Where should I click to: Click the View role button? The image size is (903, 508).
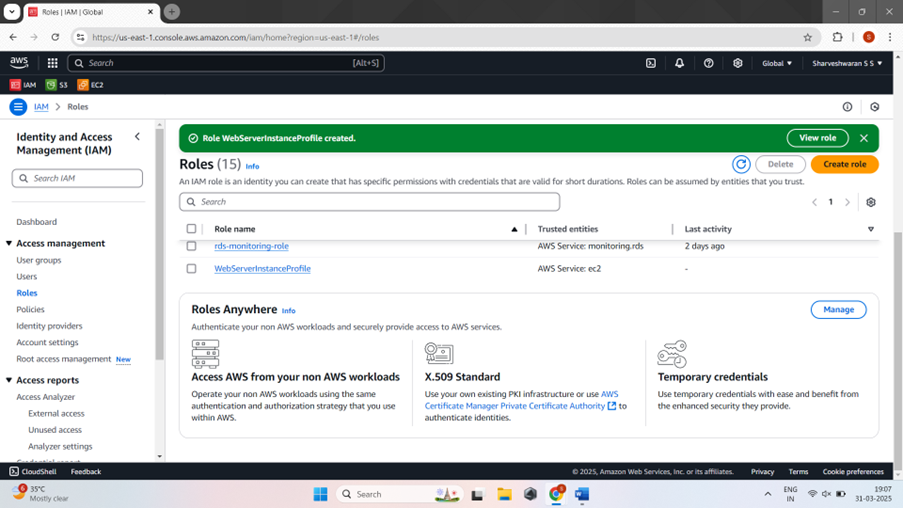pos(817,138)
